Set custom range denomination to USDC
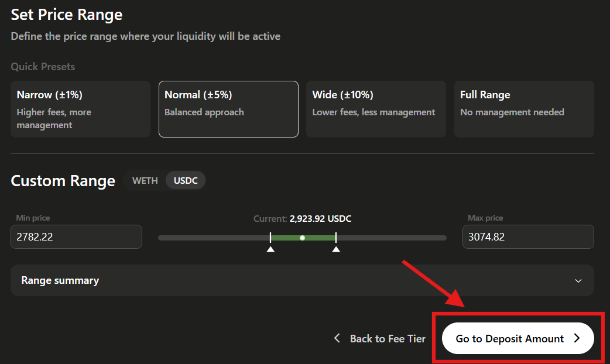Viewport: 610px width, 364px height. point(186,181)
